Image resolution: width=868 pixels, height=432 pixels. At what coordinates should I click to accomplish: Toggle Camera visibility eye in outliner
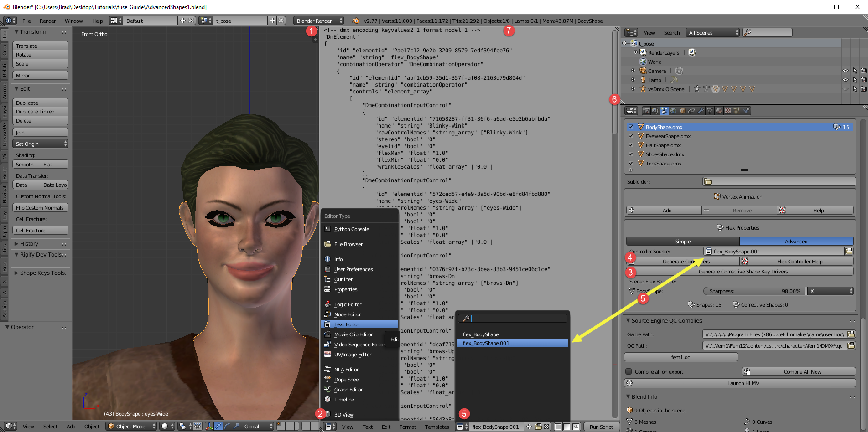845,71
